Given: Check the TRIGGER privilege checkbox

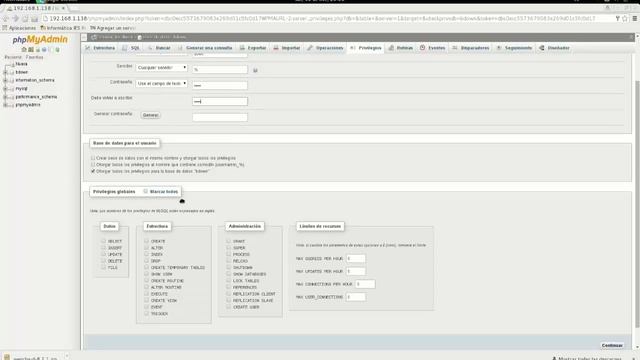Looking at the screenshot, I should 146,313.
